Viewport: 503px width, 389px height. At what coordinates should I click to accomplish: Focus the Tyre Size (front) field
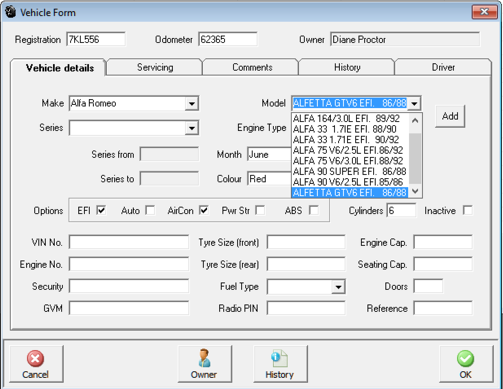[306, 242]
